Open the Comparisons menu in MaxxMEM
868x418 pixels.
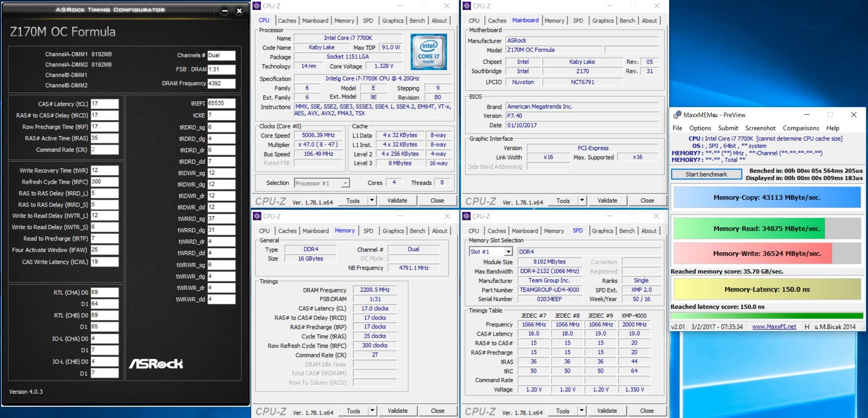tap(801, 128)
